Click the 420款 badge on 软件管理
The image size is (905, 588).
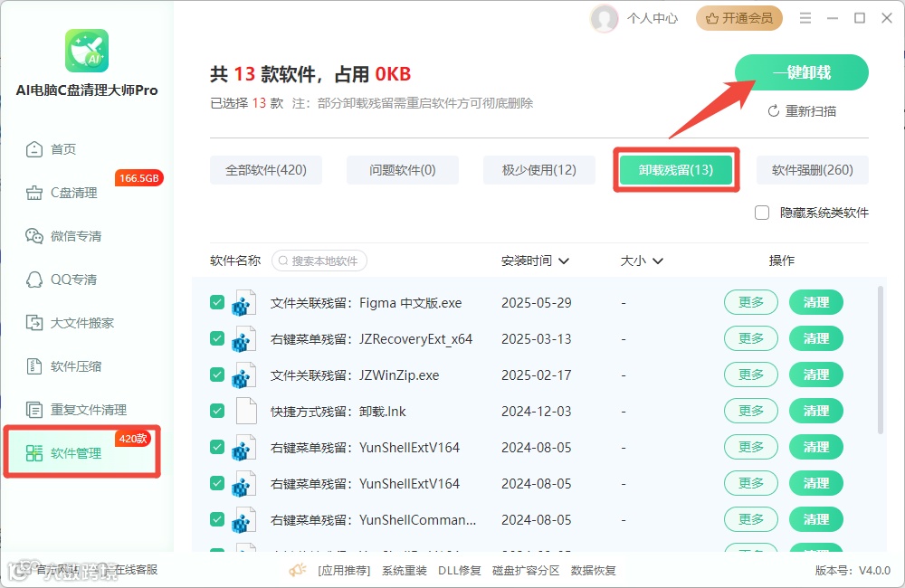(133, 439)
